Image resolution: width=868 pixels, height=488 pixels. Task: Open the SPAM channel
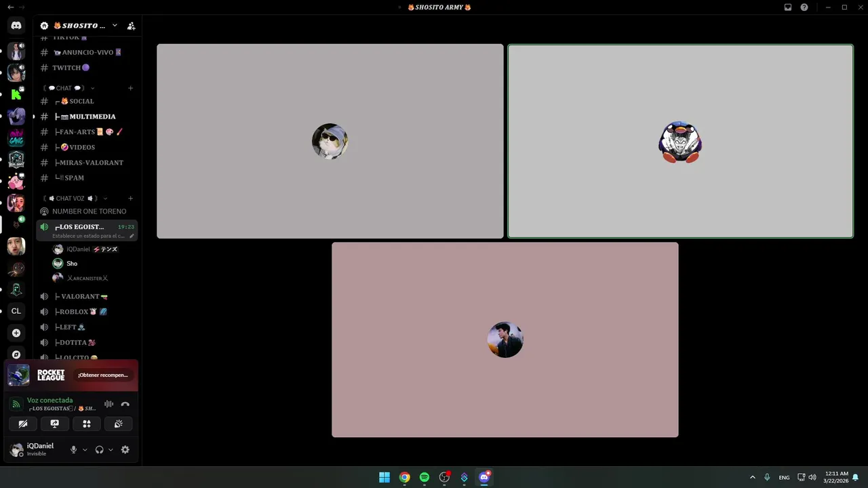point(87,178)
